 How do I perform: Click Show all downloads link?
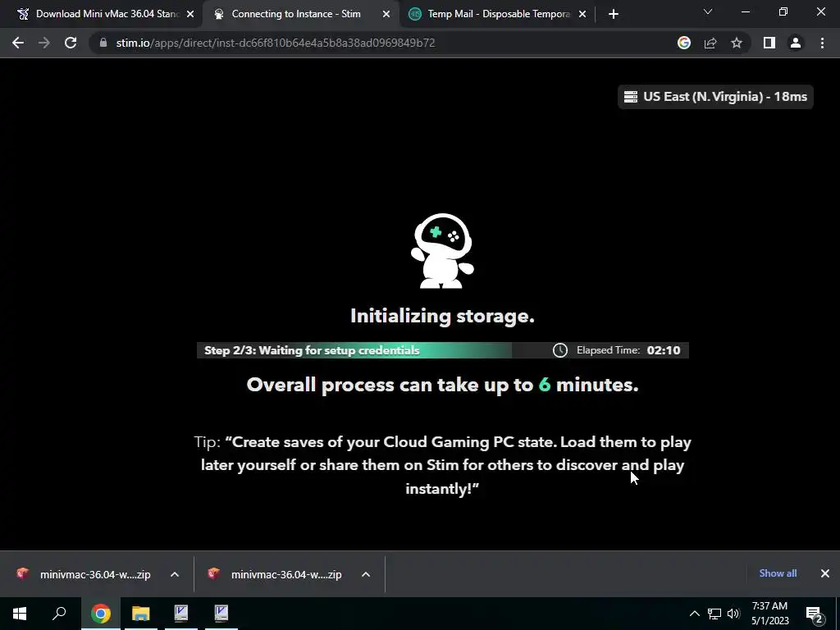click(778, 573)
